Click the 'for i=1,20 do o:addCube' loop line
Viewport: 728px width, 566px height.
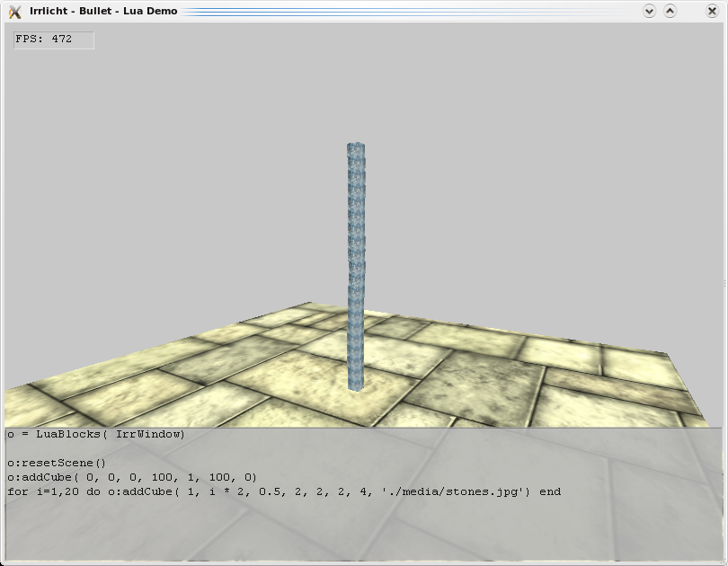284,491
